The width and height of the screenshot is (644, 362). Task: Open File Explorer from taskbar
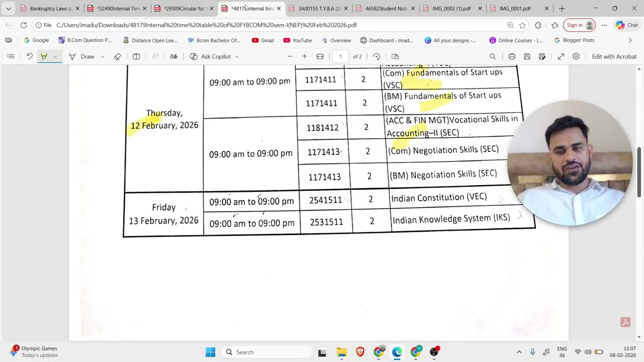[x=342, y=352]
